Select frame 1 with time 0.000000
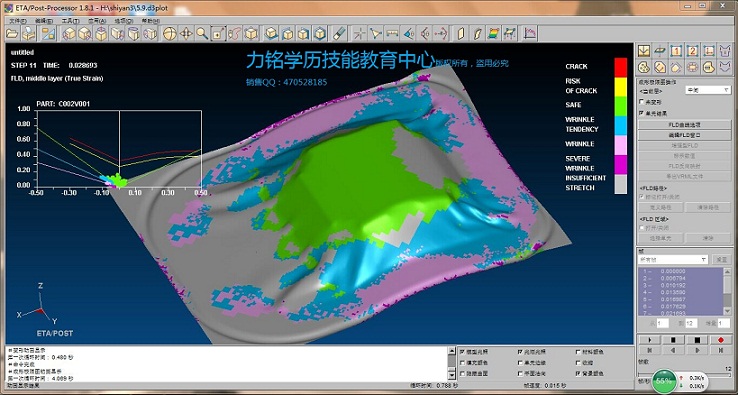 point(681,272)
